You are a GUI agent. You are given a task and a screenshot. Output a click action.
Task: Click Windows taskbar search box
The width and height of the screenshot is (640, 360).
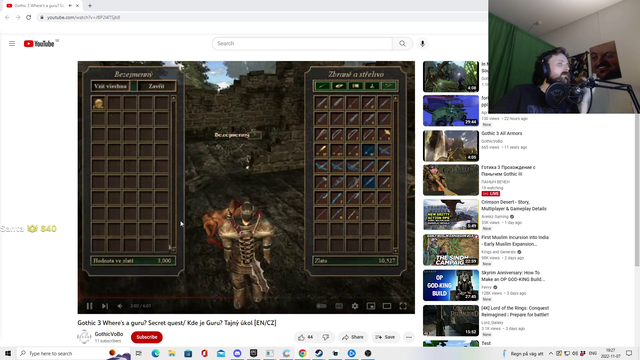pos(73,353)
